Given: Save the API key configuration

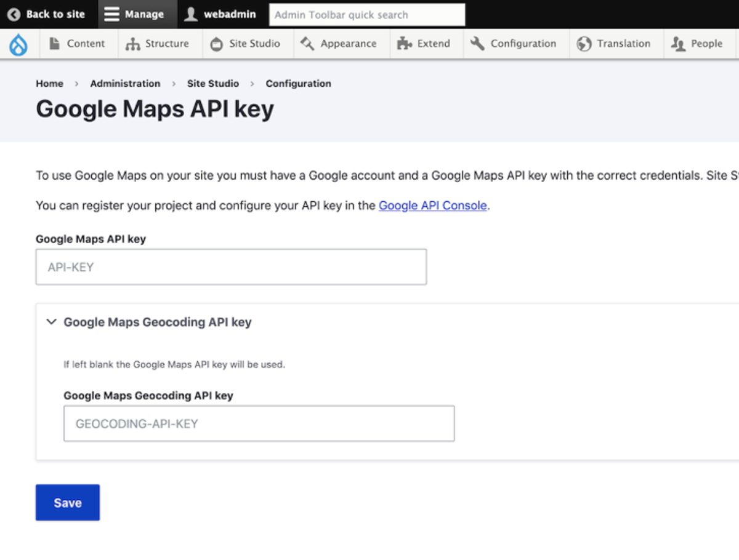Looking at the screenshot, I should (68, 503).
